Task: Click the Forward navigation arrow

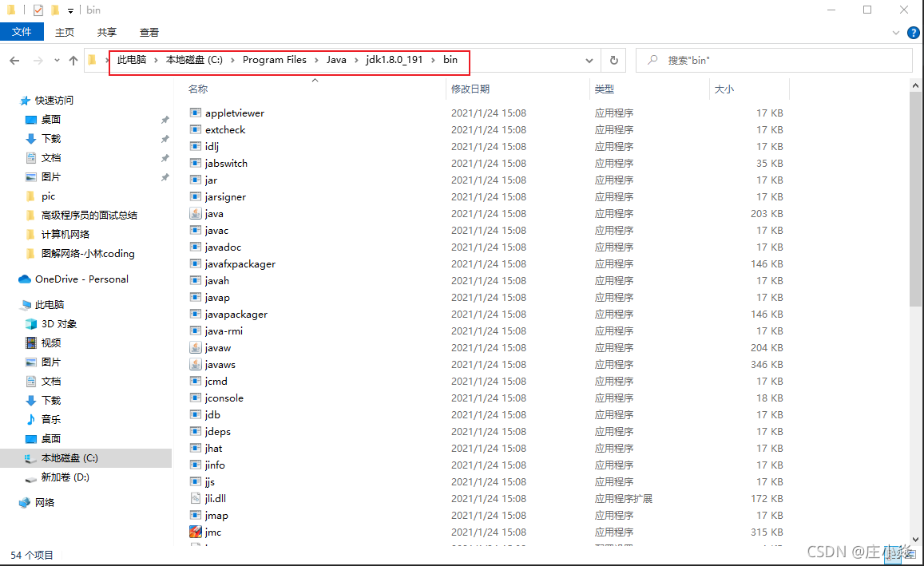Action: click(x=38, y=60)
